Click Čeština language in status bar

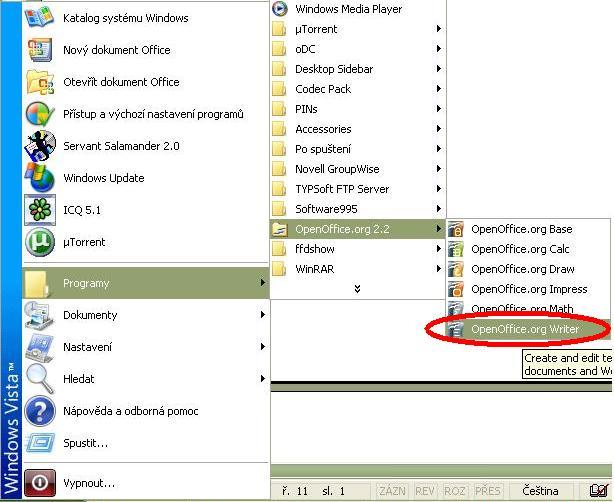[540, 491]
